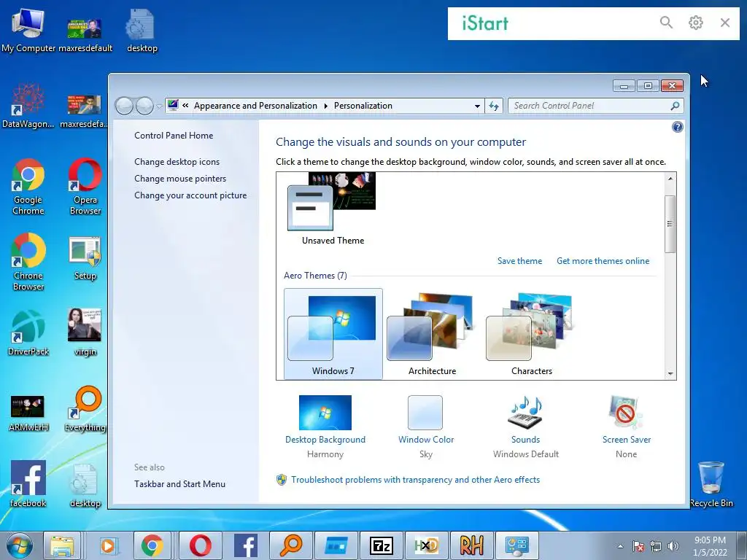
Task: Open Chrome from the taskbar
Action: [x=152, y=545]
